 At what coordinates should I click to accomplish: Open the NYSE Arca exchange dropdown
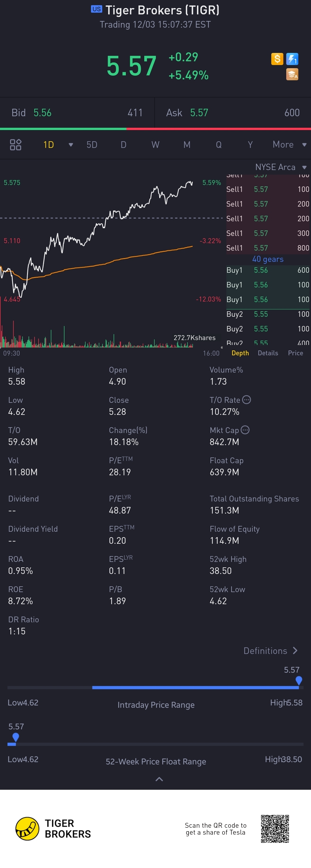[281, 167]
